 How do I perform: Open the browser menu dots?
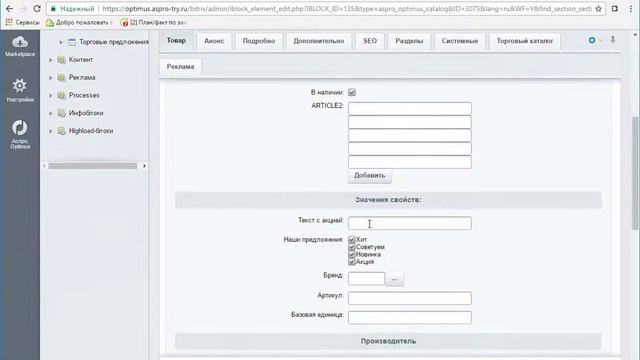(x=631, y=9)
